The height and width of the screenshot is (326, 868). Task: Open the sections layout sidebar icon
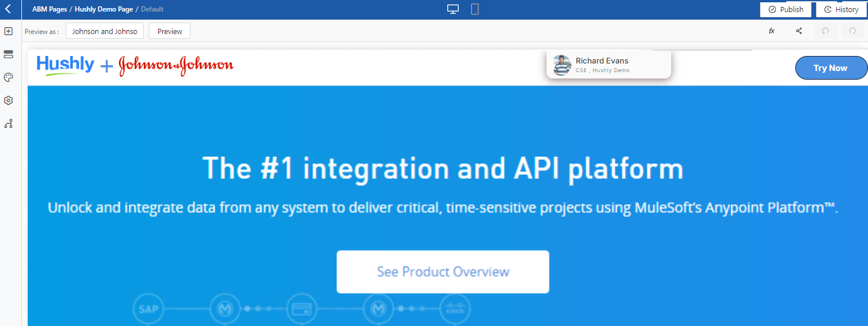[x=8, y=54]
